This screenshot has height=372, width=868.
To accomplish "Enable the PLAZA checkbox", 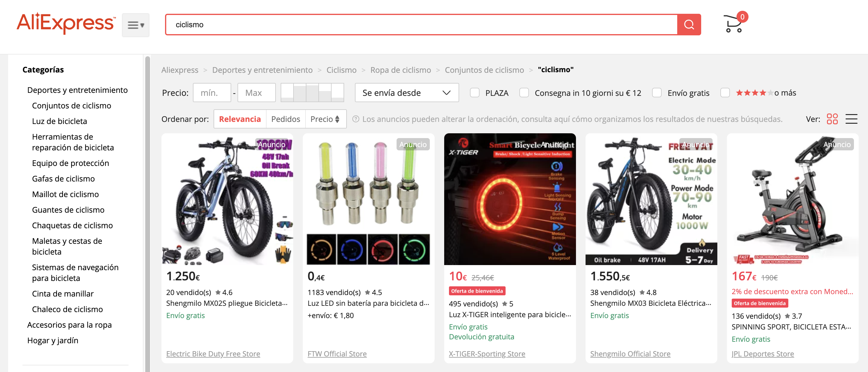I will pyautogui.click(x=474, y=93).
